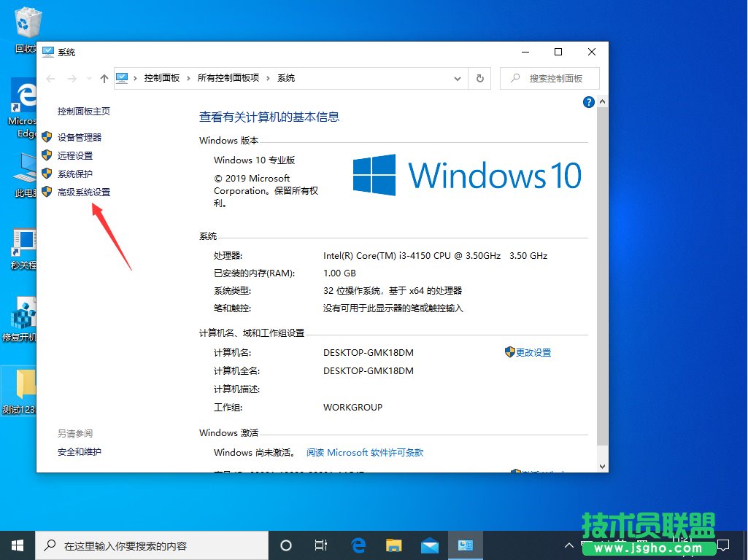Image resolution: width=748 pixels, height=560 pixels.
Task: Open the address bar history dropdown
Action: coord(458,78)
